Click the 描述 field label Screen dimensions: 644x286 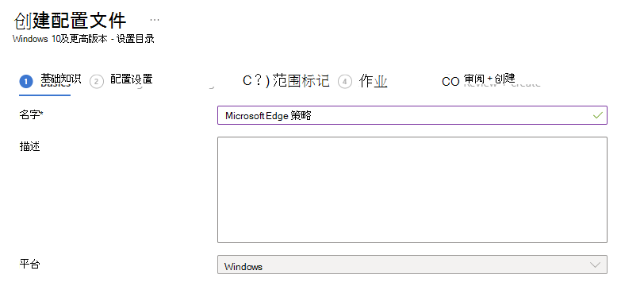tap(29, 146)
